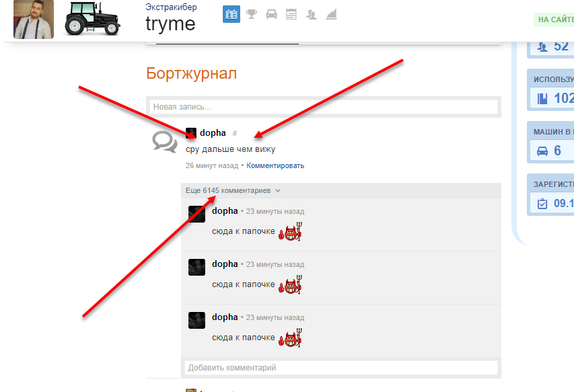Click the calendar icon in profile header
This screenshot has height=392, width=574.
tap(291, 14)
